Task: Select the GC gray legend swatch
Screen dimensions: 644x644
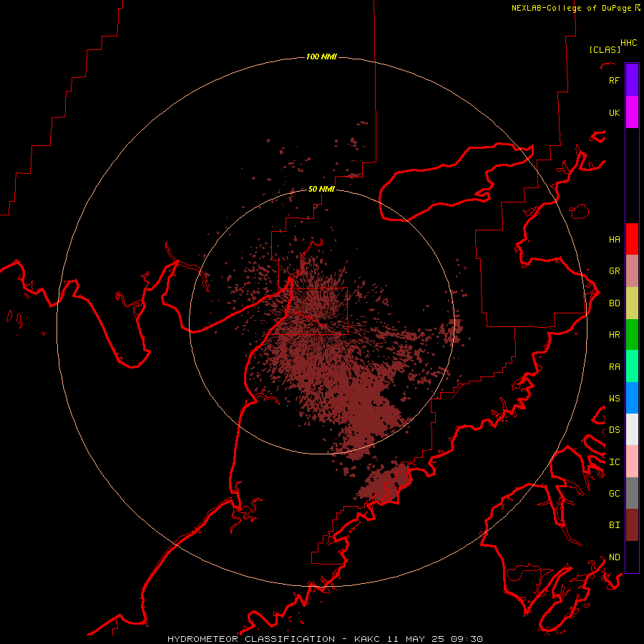Action: tap(632, 493)
